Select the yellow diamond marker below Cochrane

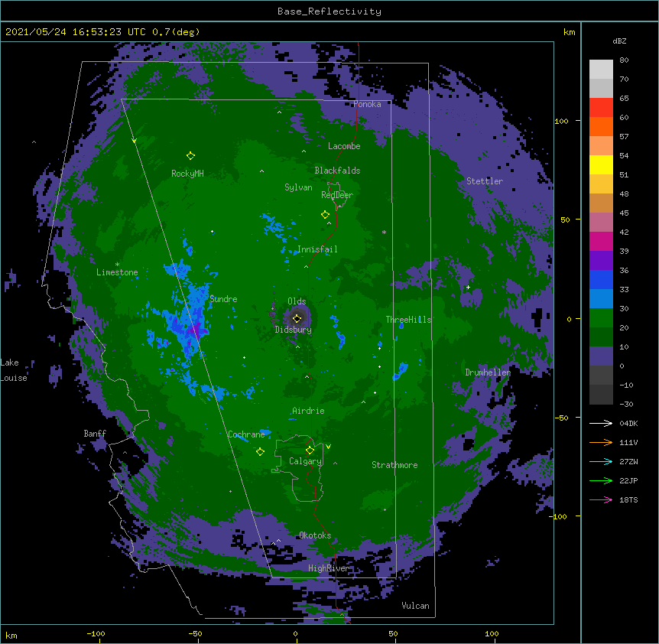260,452
